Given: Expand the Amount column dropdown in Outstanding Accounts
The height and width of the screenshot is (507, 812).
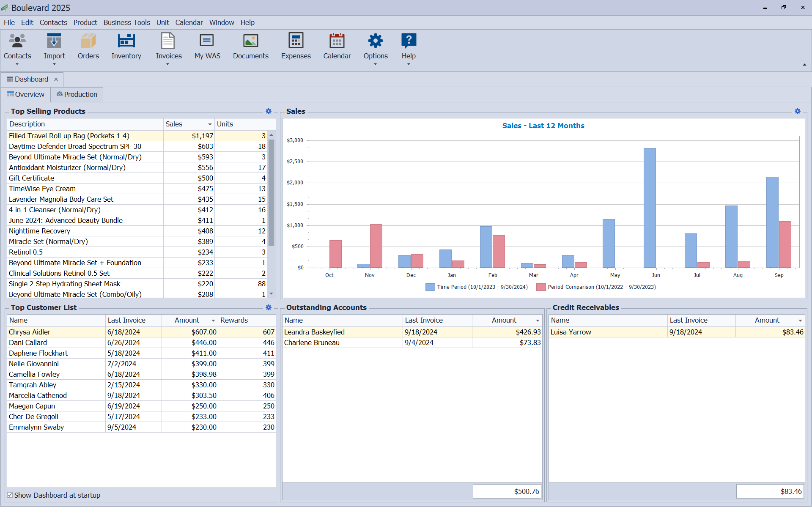Looking at the screenshot, I should pos(537,320).
